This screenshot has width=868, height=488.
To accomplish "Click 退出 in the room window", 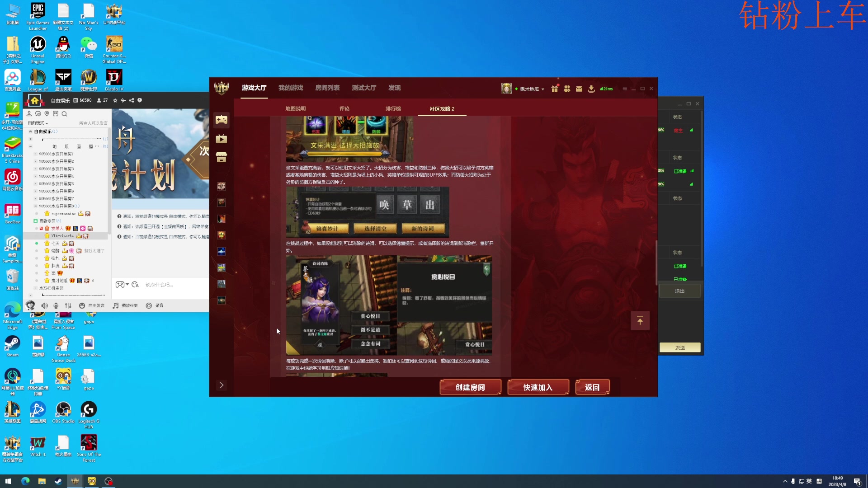I will [680, 291].
